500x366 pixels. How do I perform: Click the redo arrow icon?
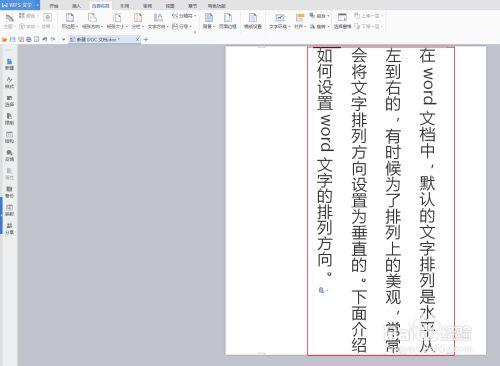click(53, 39)
